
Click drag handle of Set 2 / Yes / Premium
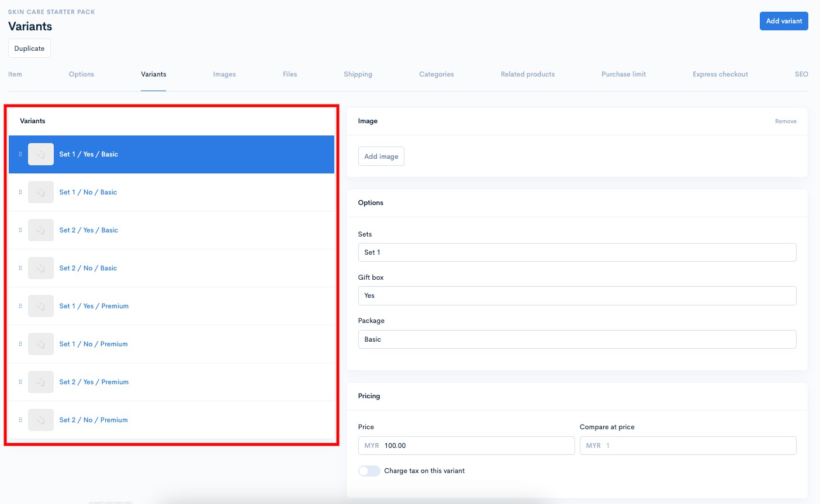coord(20,382)
